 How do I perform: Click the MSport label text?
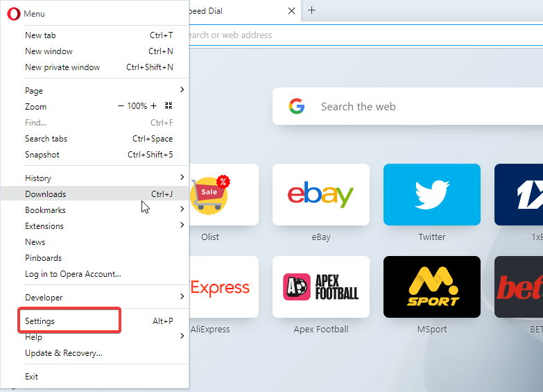[x=432, y=330]
